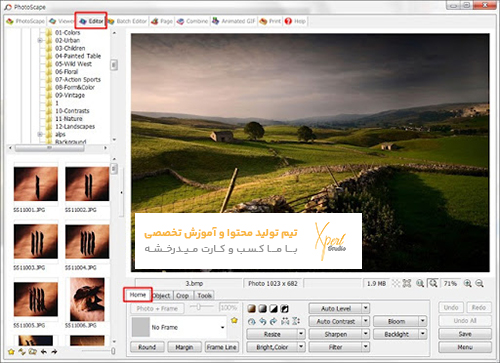This screenshot has height=363, width=500.
Task: Click the full screen view icon
Action: tap(407, 283)
